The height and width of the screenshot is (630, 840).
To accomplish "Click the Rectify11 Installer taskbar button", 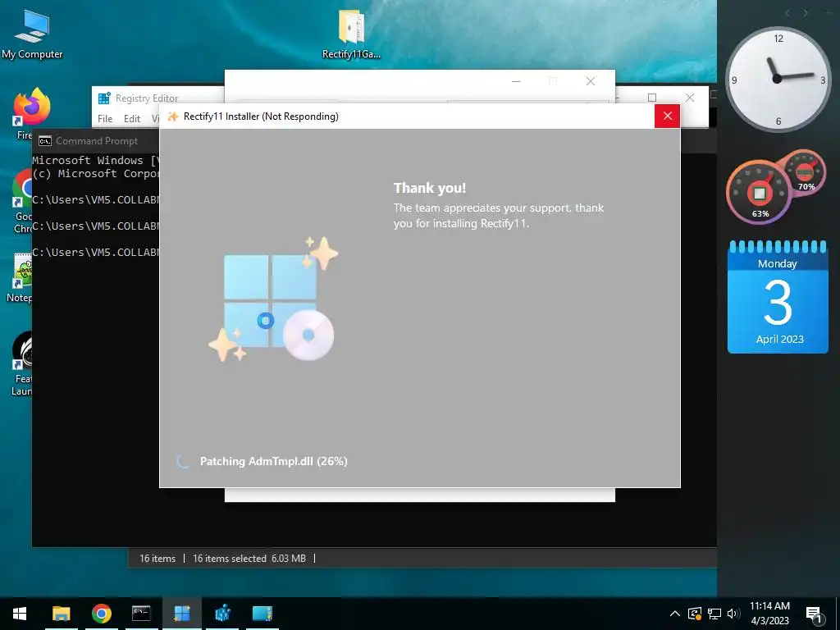I will tap(181, 614).
